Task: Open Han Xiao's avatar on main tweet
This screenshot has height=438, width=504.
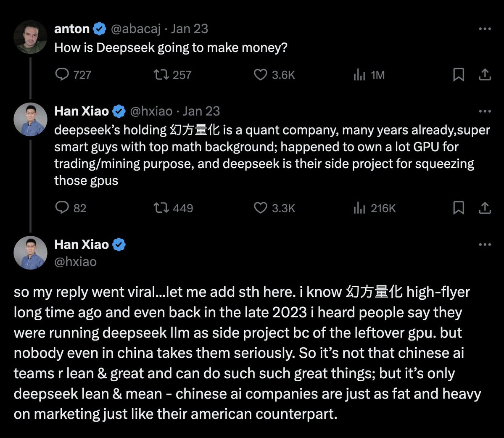Action: (30, 253)
